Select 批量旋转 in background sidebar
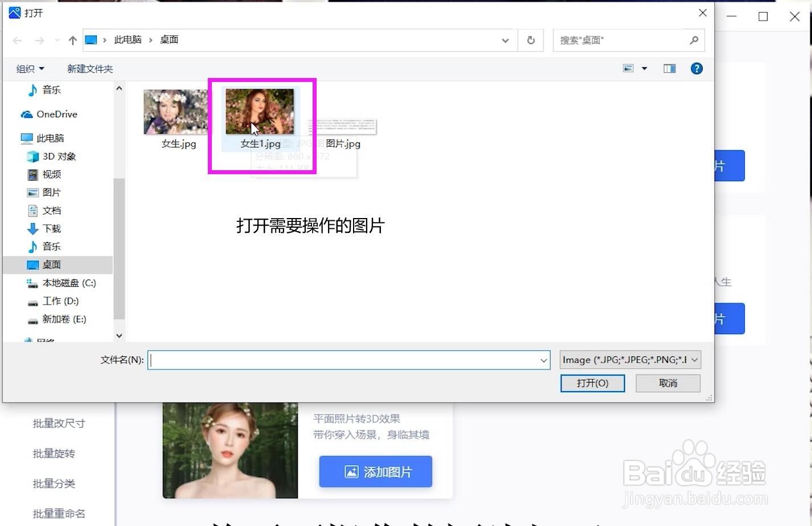Screen dimensions: 812x526 pyautogui.click(x=54, y=454)
